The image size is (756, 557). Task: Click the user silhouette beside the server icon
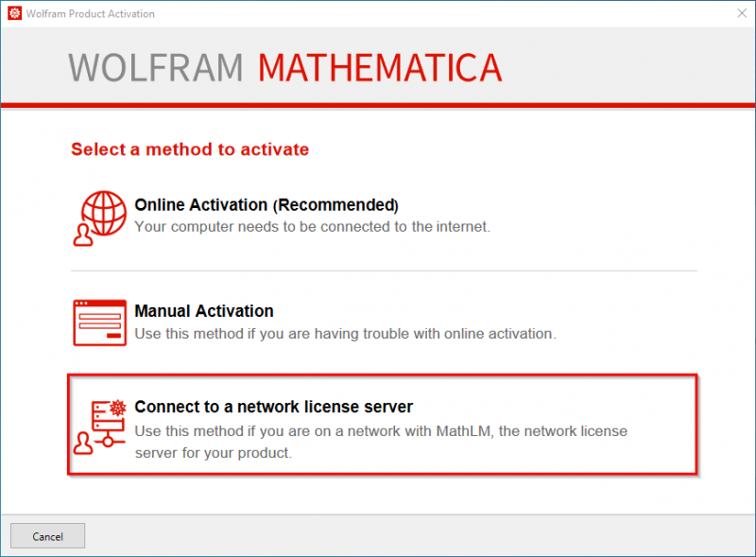(x=83, y=444)
